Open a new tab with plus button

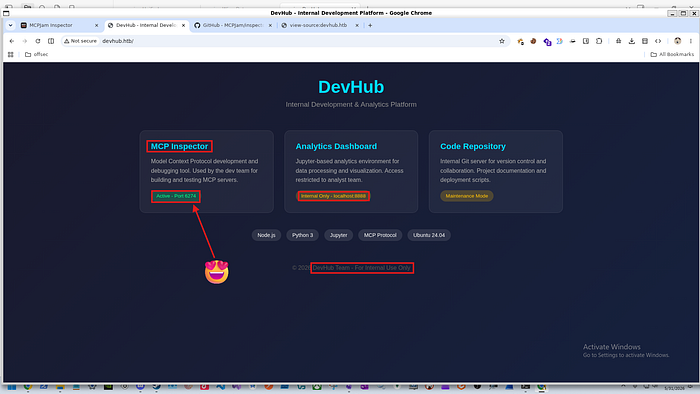click(370, 25)
